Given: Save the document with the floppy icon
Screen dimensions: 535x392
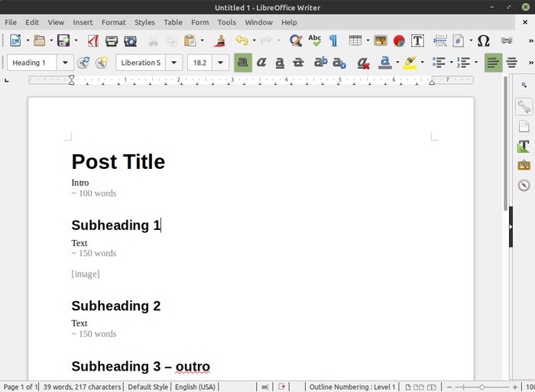Looking at the screenshot, I should point(63,40).
